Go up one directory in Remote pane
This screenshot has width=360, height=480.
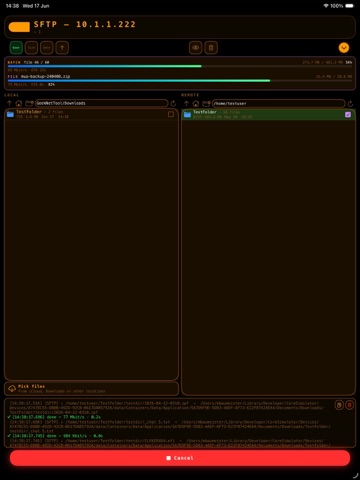[186, 103]
